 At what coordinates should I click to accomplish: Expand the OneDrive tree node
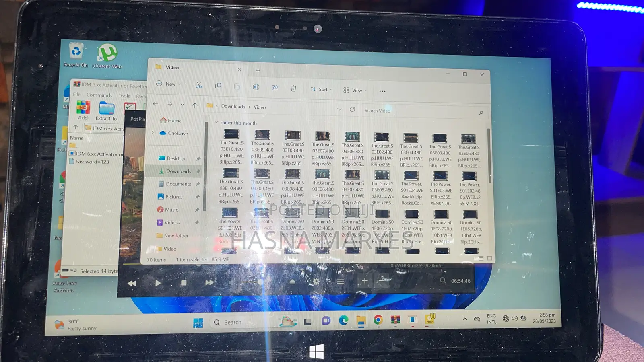[x=153, y=132]
